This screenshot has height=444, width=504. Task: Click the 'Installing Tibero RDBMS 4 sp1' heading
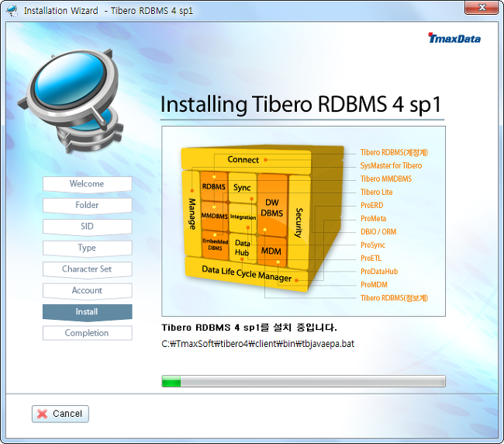coord(301,105)
